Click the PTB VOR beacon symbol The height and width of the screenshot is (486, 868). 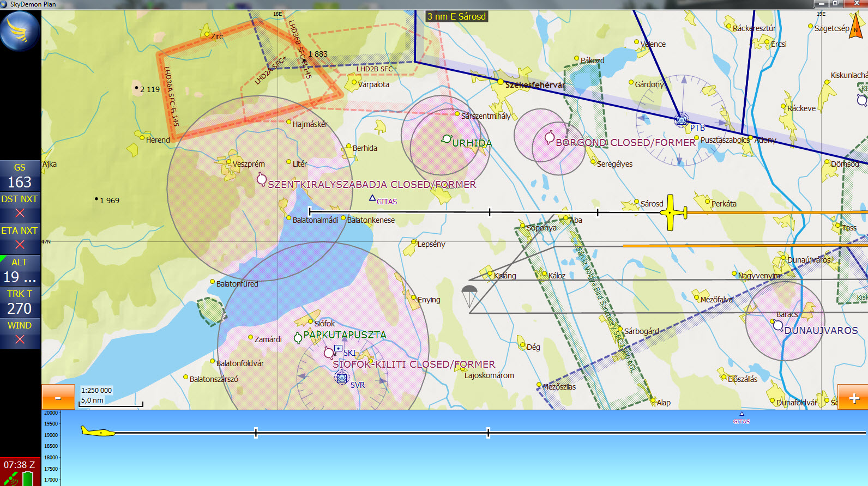pyautogui.click(x=681, y=119)
